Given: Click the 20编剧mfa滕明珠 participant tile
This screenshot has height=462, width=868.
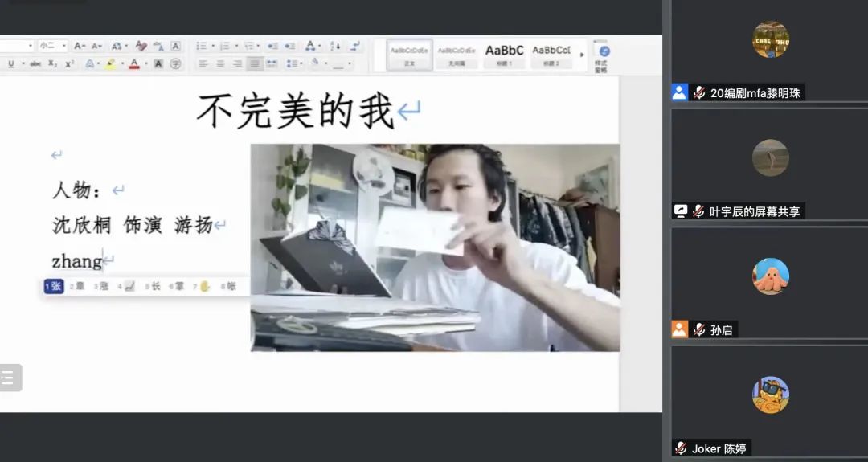Looking at the screenshot, I should pos(769,51).
